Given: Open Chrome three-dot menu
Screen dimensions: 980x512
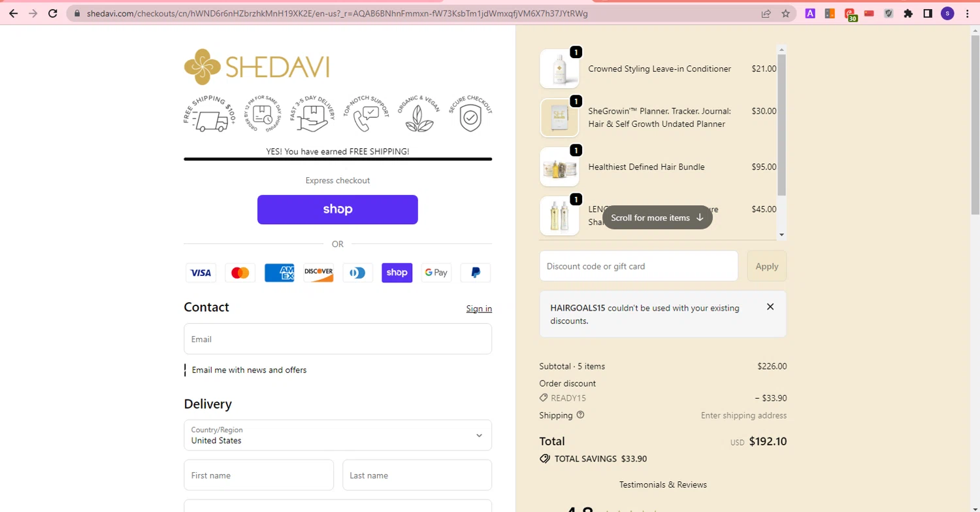Looking at the screenshot, I should (x=968, y=13).
